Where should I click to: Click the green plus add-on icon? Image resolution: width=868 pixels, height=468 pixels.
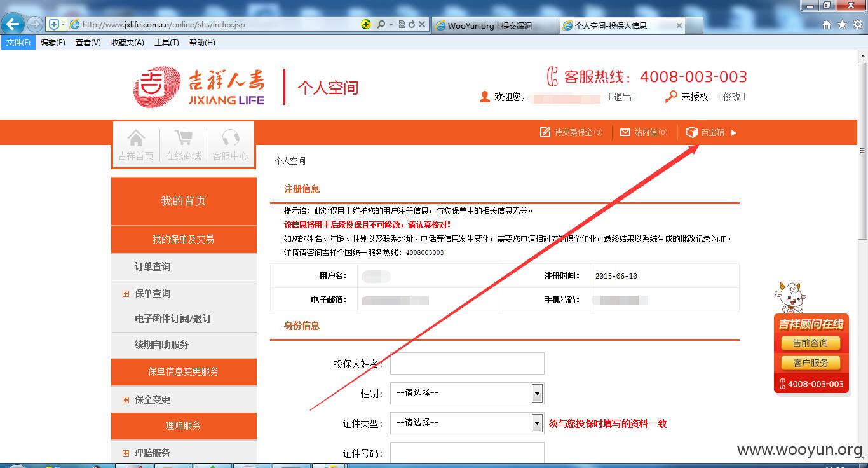366,24
